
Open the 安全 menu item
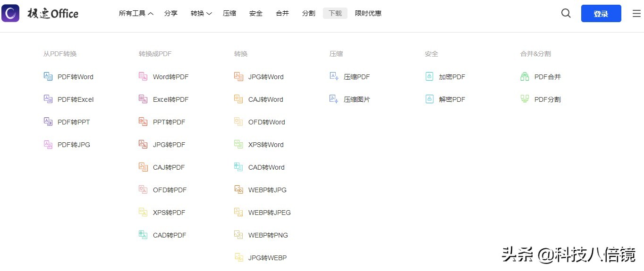[256, 14]
